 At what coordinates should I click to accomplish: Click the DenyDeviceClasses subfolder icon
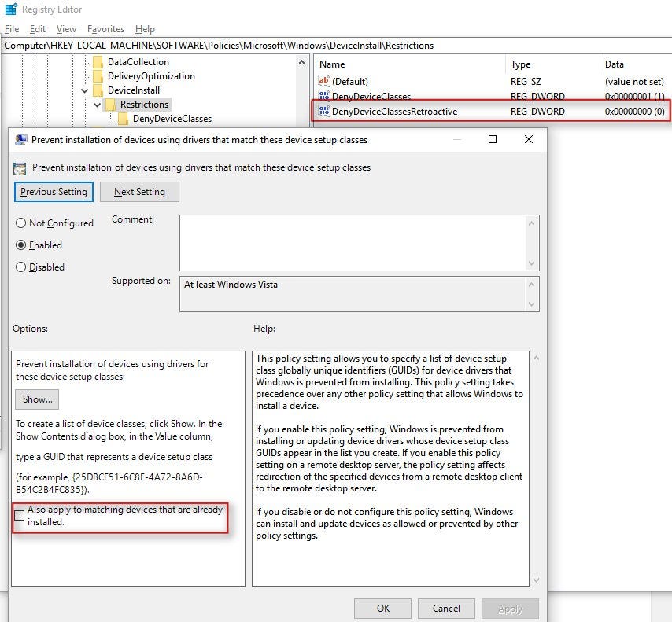tap(123, 119)
